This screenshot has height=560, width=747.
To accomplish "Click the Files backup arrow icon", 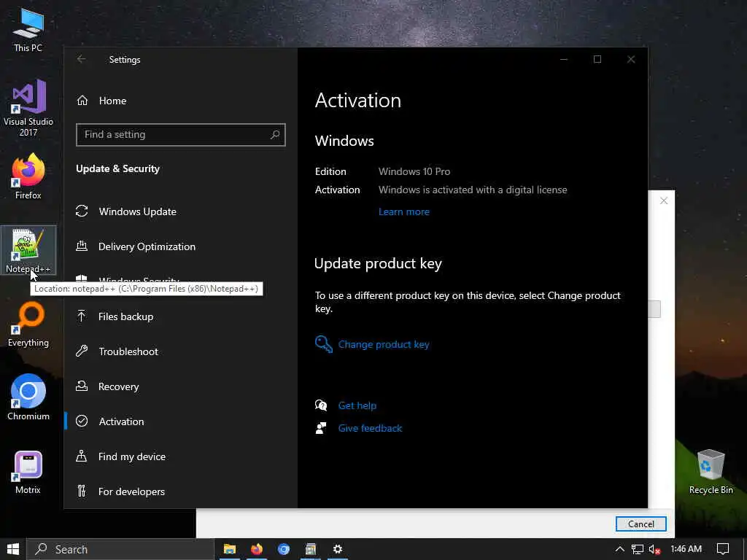I will (x=82, y=316).
